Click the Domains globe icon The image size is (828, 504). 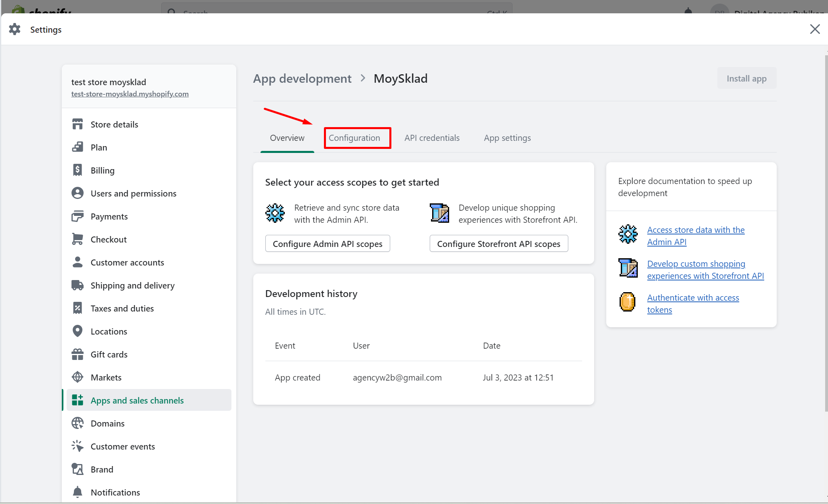77,423
